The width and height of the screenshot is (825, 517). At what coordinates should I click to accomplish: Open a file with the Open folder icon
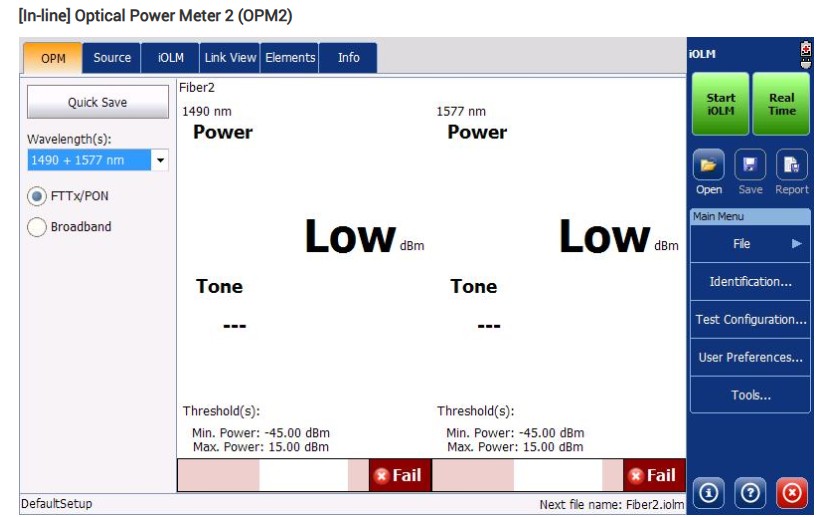click(x=708, y=165)
